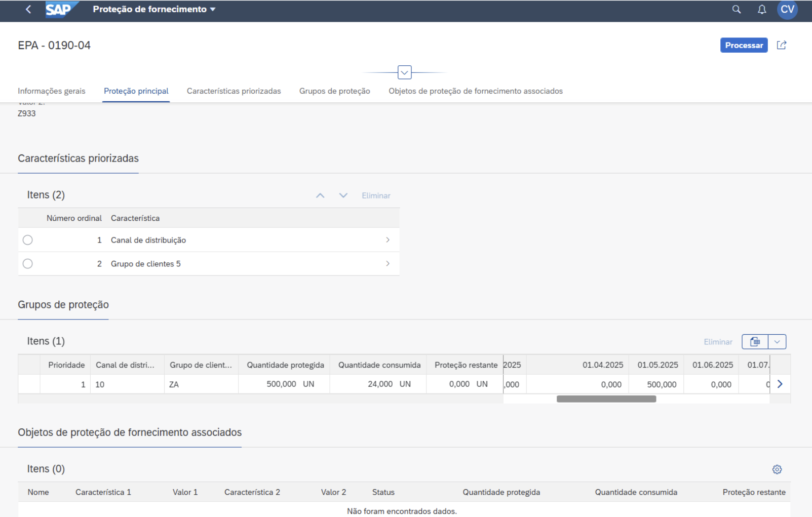Open table settings gear for associated objects
This screenshot has height=517, width=812.
[777, 469]
